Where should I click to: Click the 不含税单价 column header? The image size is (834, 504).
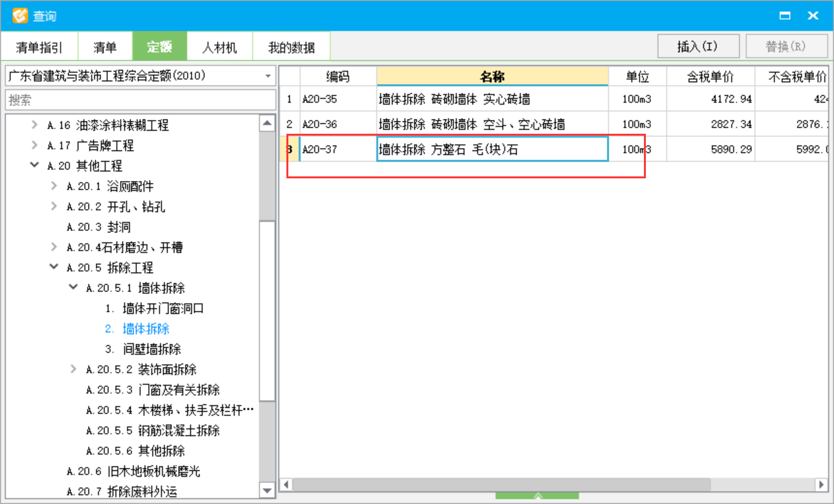point(792,76)
